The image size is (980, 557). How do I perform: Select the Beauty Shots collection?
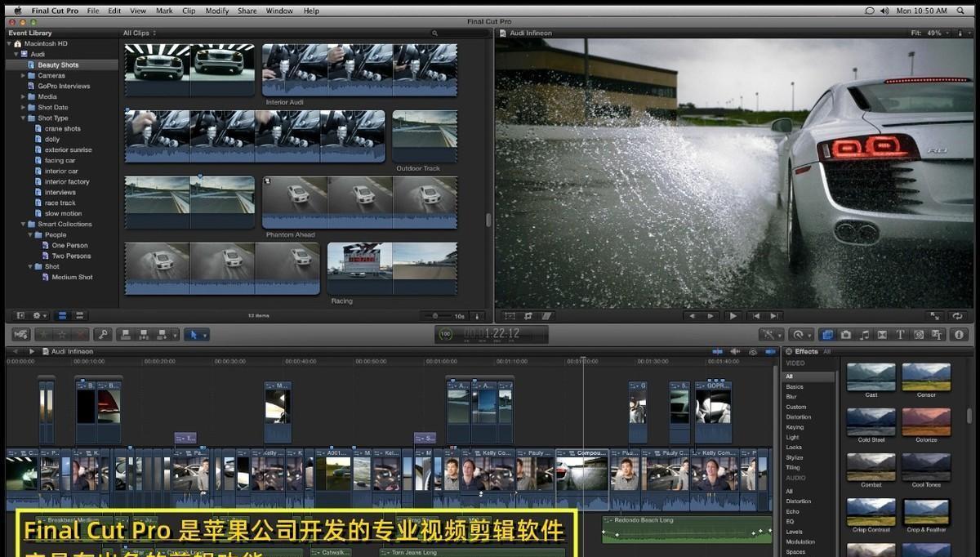(62, 65)
